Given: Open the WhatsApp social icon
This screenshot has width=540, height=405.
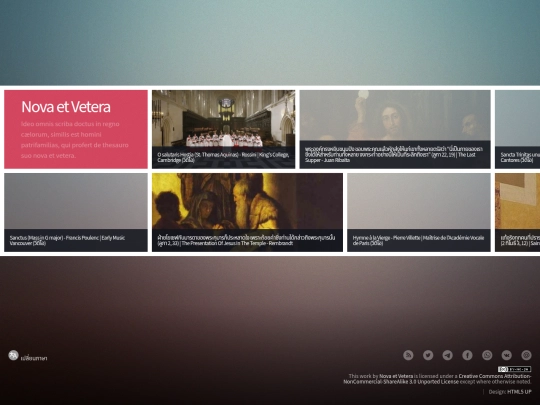Looking at the screenshot, I should tap(487, 355).
